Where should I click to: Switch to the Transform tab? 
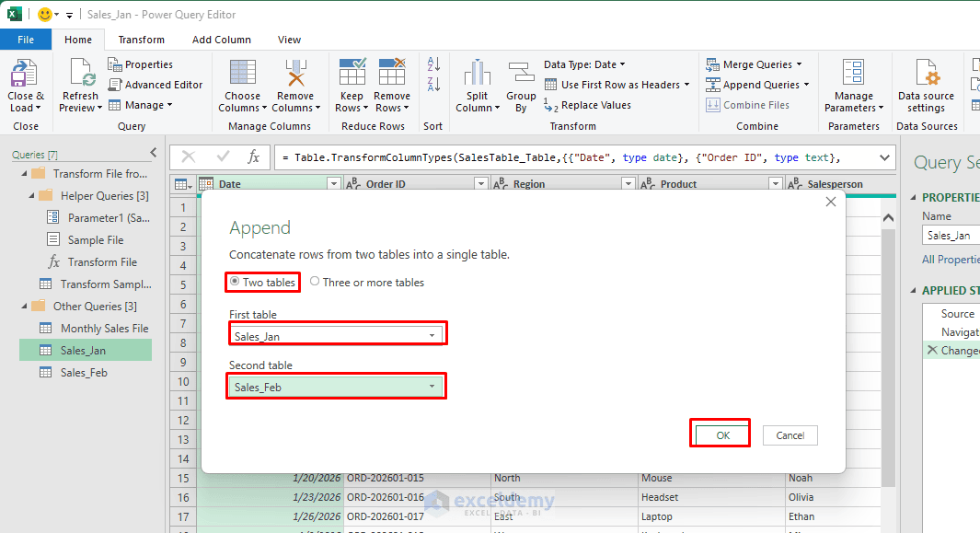point(142,40)
